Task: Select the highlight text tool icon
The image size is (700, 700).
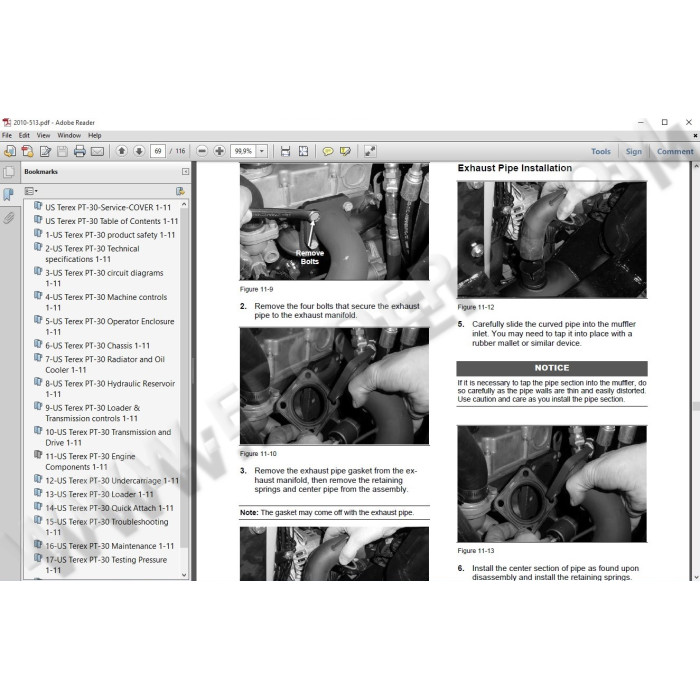Action: pos(345,151)
